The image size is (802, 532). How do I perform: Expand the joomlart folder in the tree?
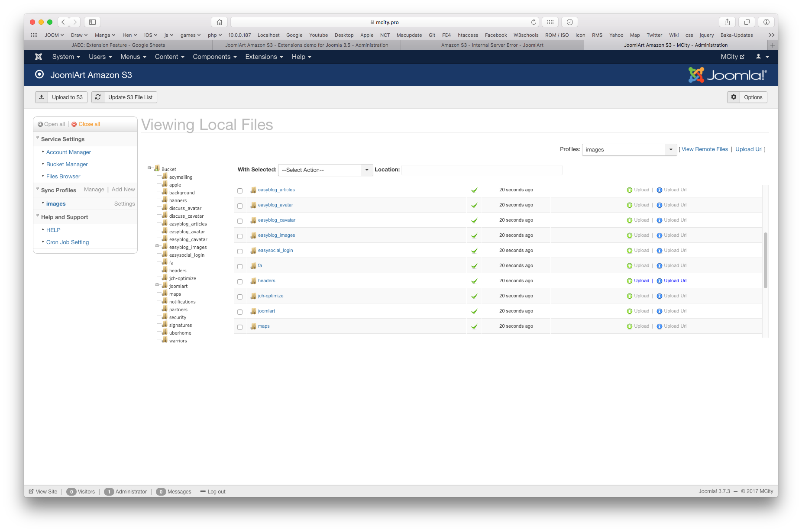pos(157,285)
